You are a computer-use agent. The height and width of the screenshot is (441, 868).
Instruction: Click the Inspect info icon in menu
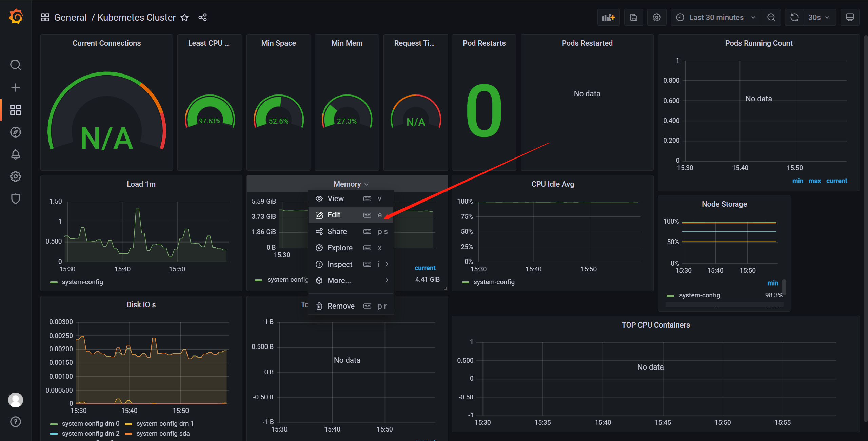(x=319, y=264)
